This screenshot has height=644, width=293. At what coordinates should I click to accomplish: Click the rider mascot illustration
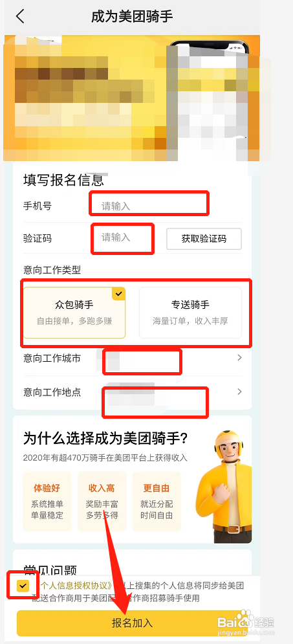(x=223, y=486)
